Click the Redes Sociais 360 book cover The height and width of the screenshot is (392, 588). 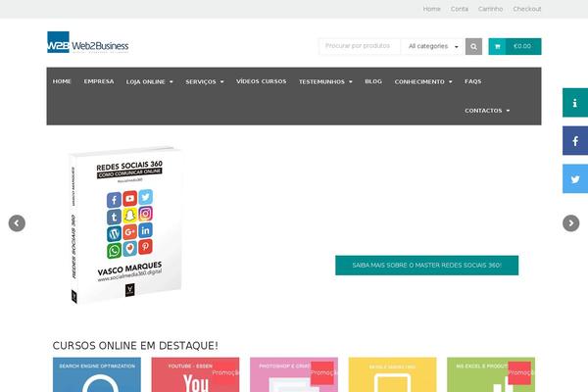(126, 225)
